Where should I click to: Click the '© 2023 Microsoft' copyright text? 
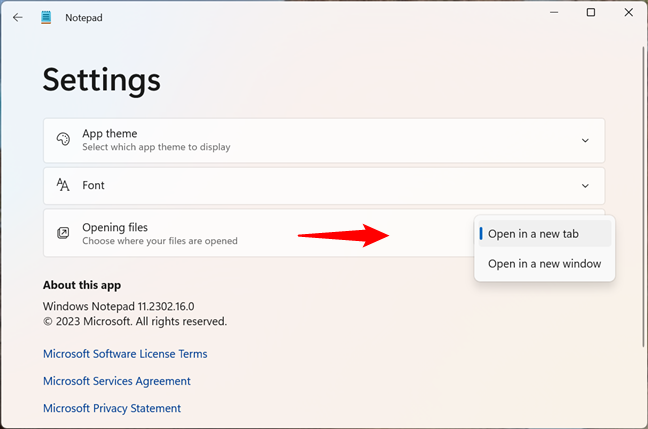[135, 322]
